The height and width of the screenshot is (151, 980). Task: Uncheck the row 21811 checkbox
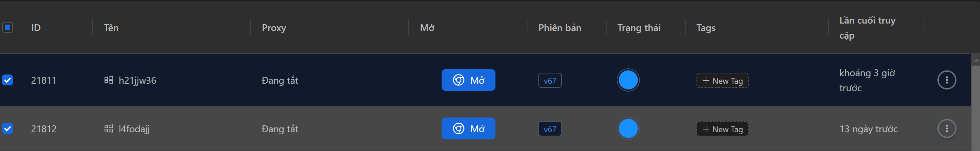[7, 80]
